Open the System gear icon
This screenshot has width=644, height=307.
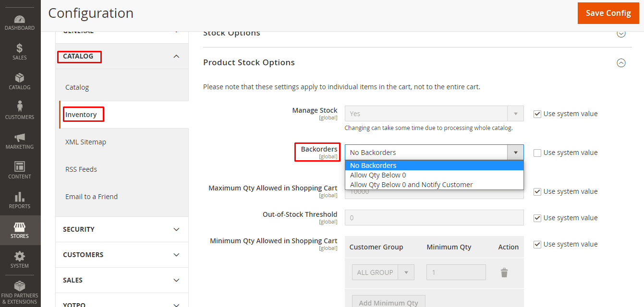tap(20, 256)
